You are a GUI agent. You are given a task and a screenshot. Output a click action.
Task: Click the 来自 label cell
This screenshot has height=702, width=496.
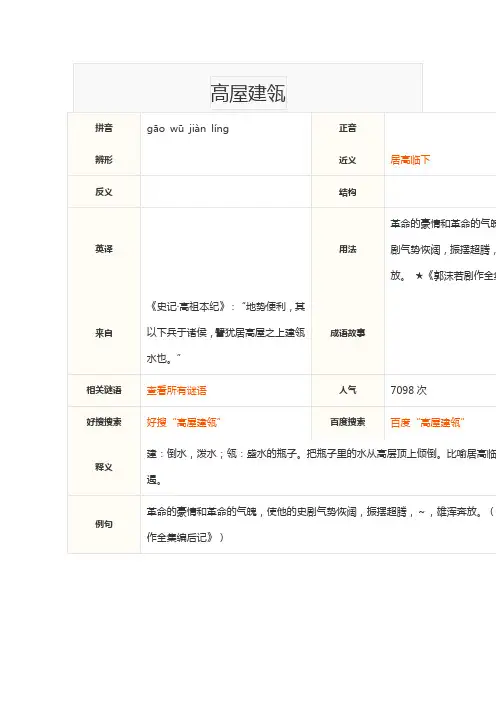click(104, 333)
